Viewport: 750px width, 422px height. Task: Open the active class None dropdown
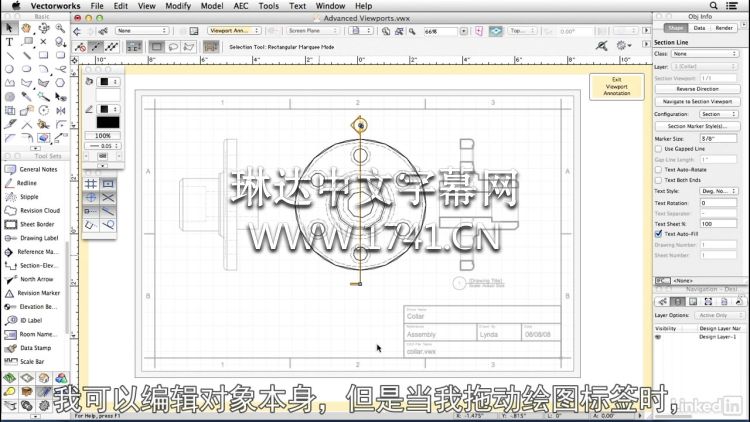pos(142,31)
